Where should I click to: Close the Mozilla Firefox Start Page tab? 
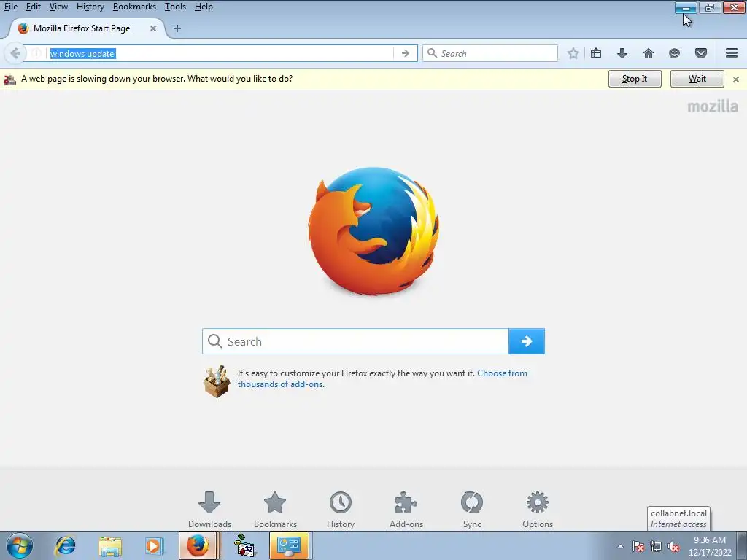coord(153,28)
